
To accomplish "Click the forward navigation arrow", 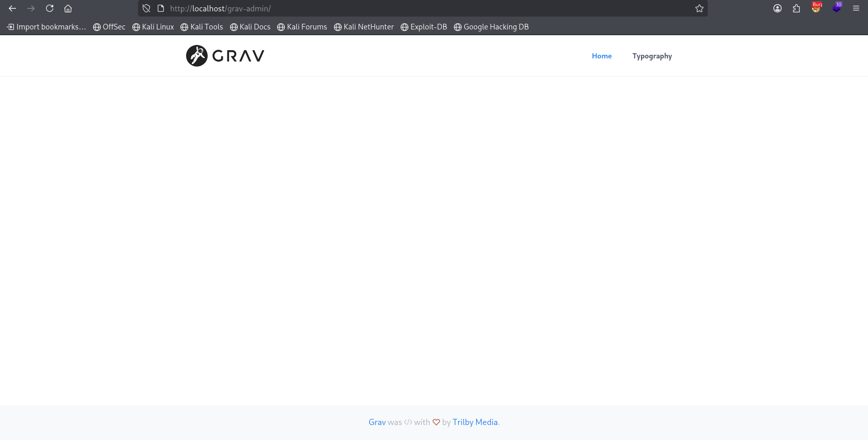I will (x=31, y=8).
